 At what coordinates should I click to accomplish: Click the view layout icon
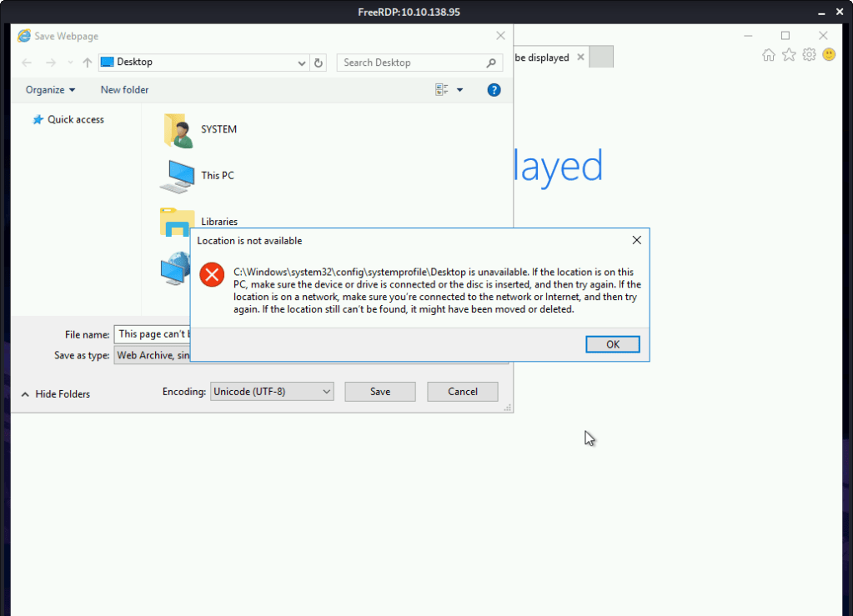click(442, 90)
